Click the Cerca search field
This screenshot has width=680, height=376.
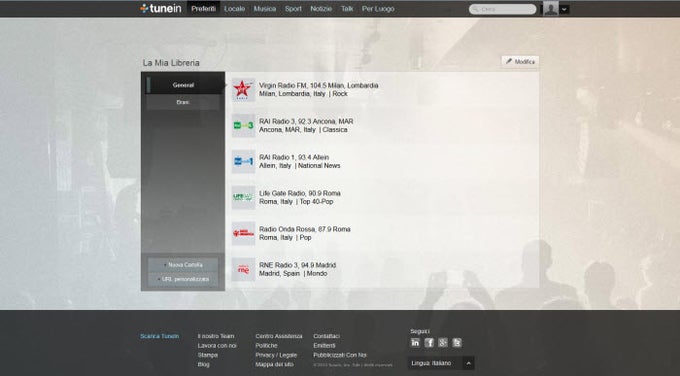point(503,9)
